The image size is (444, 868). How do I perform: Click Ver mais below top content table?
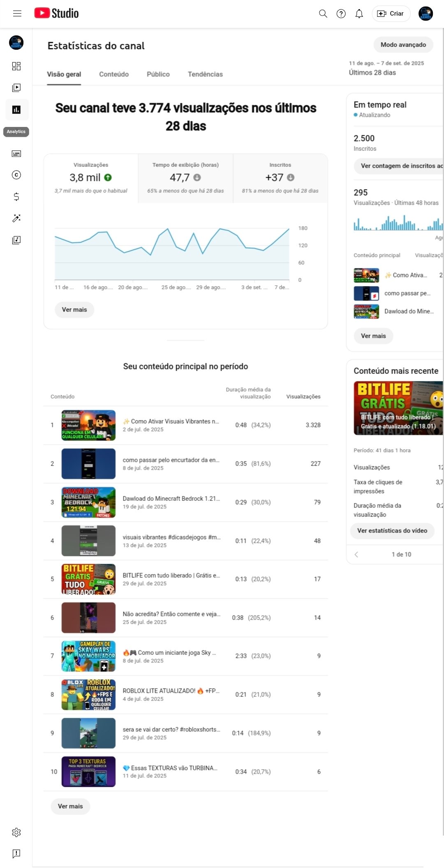[70, 806]
